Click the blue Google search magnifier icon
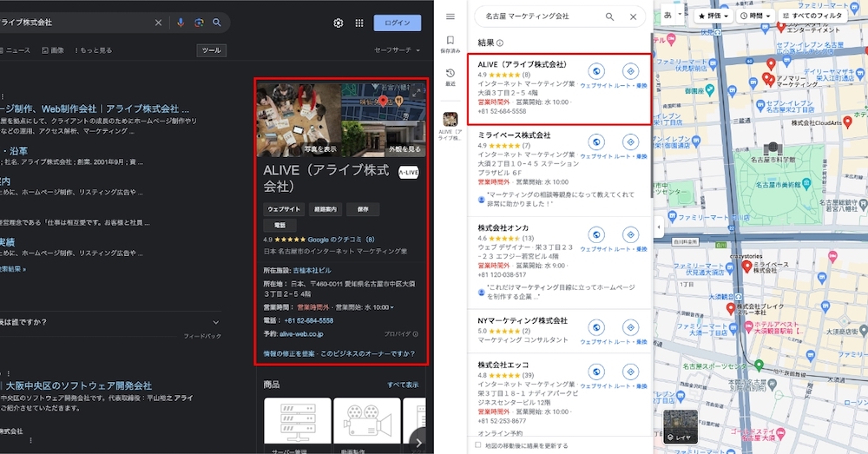 [217, 23]
